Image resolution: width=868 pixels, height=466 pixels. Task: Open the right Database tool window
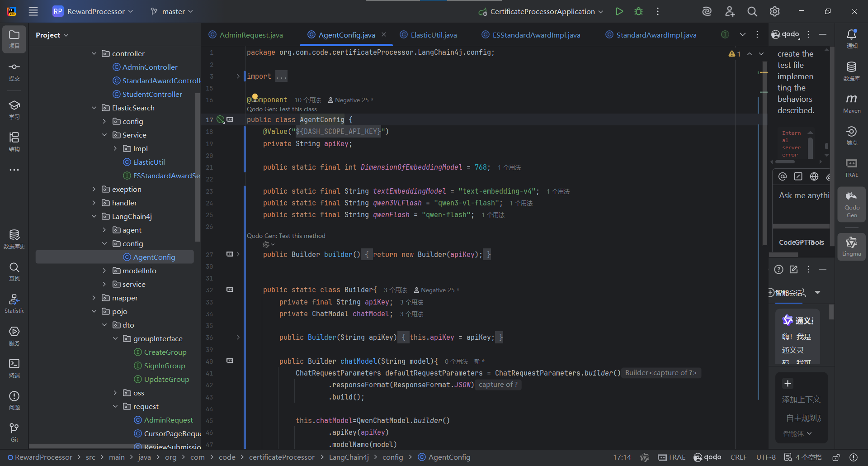[x=852, y=71]
